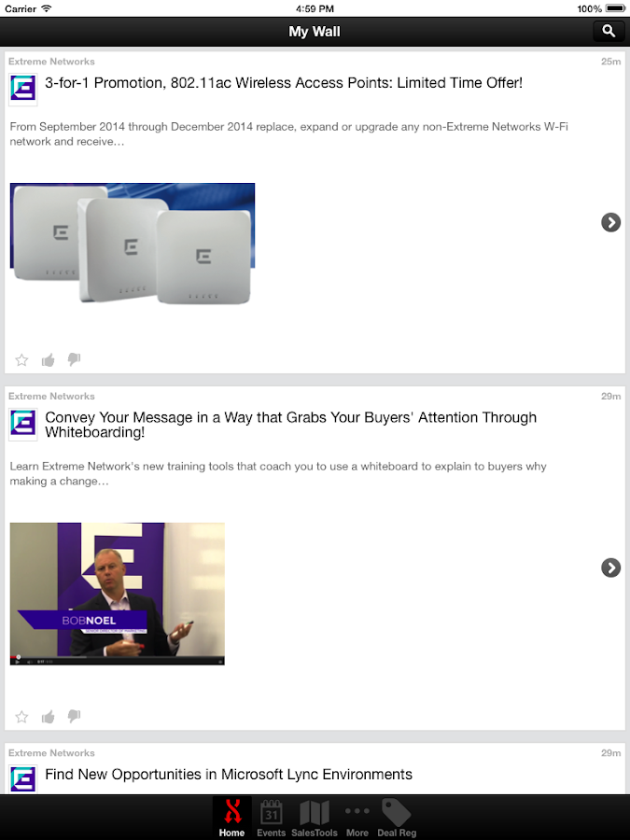
Task: Open the 3-for-1 Promotion headline
Action: pos(284,83)
